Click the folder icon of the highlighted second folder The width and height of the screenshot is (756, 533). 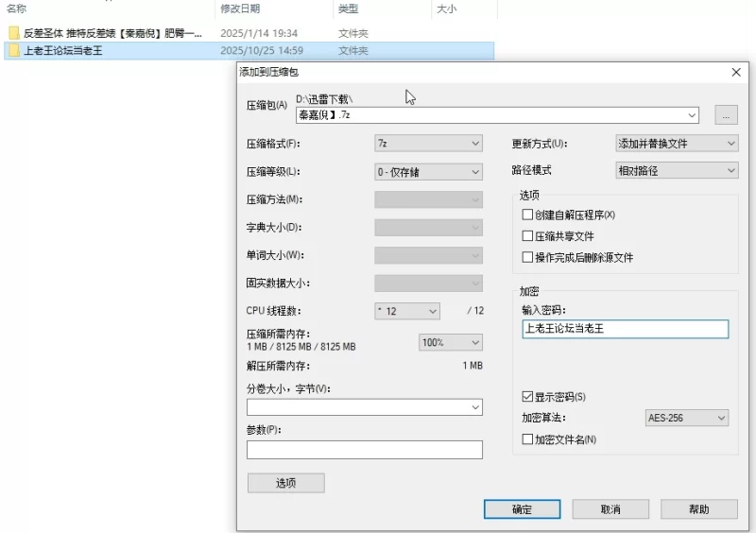[14, 50]
